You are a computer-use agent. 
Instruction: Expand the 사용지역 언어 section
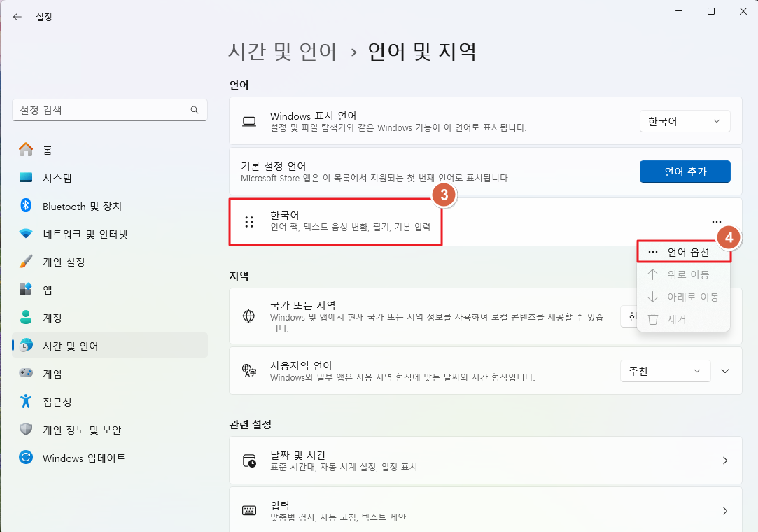[724, 371]
